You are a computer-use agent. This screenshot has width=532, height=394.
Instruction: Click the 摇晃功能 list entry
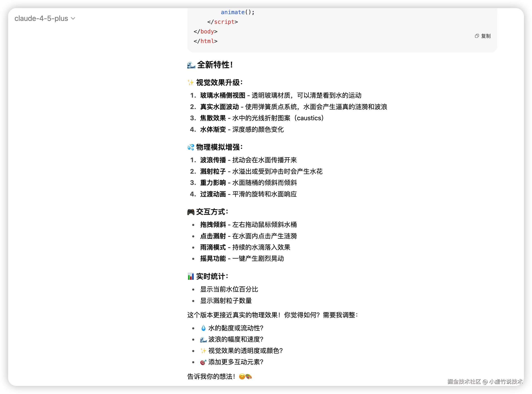pyautogui.click(x=213, y=258)
